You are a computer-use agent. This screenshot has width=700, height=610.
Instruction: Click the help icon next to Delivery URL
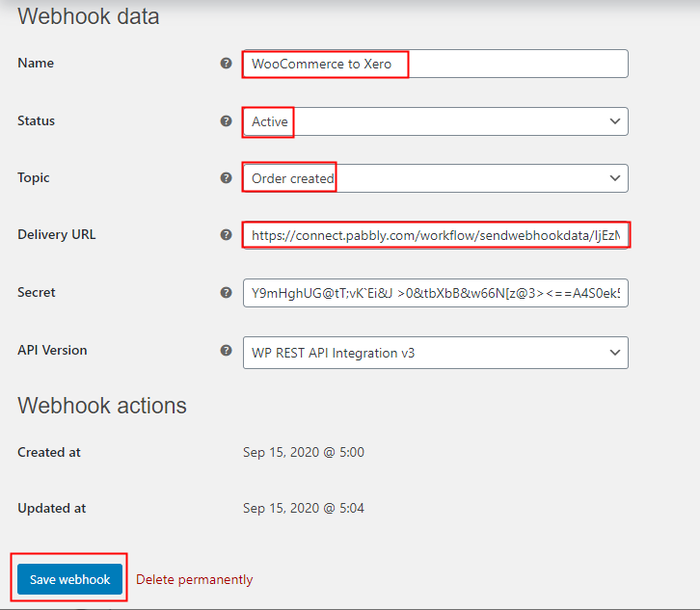pyautogui.click(x=227, y=235)
